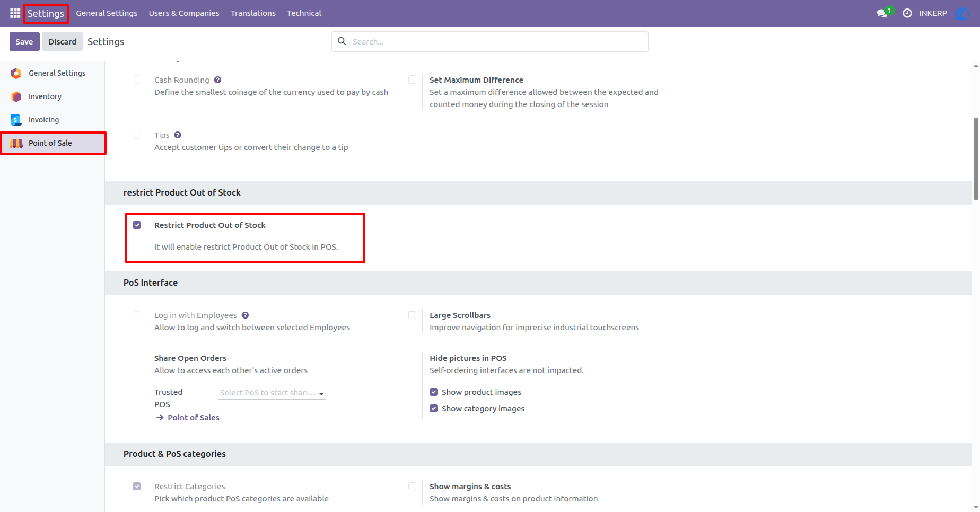Viewport: 980px width, 512px height.
Task: Open the activities clock icon
Action: coord(907,13)
